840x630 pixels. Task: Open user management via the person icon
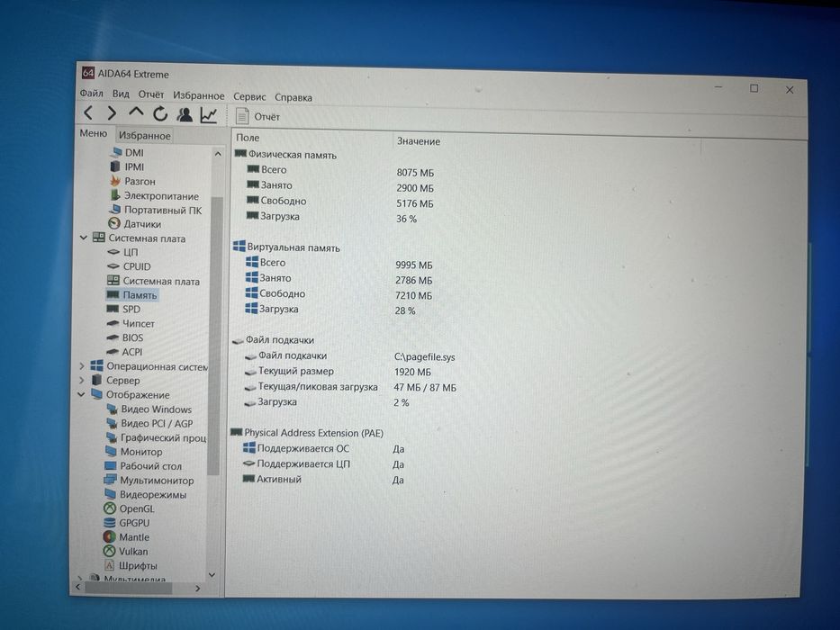185,114
